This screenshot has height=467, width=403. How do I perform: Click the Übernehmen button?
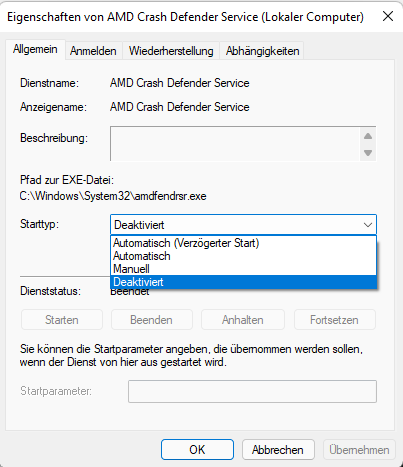pyautogui.click(x=359, y=450)
